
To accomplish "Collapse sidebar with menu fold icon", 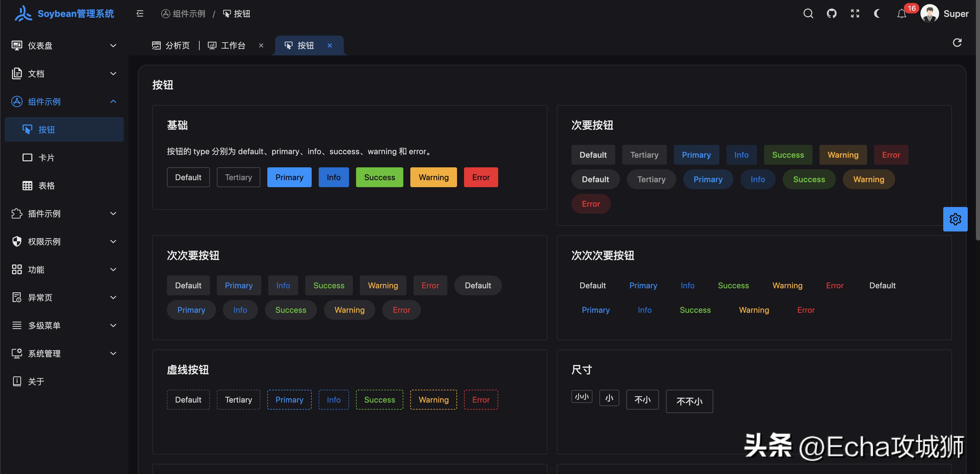I will pos(139,14).
